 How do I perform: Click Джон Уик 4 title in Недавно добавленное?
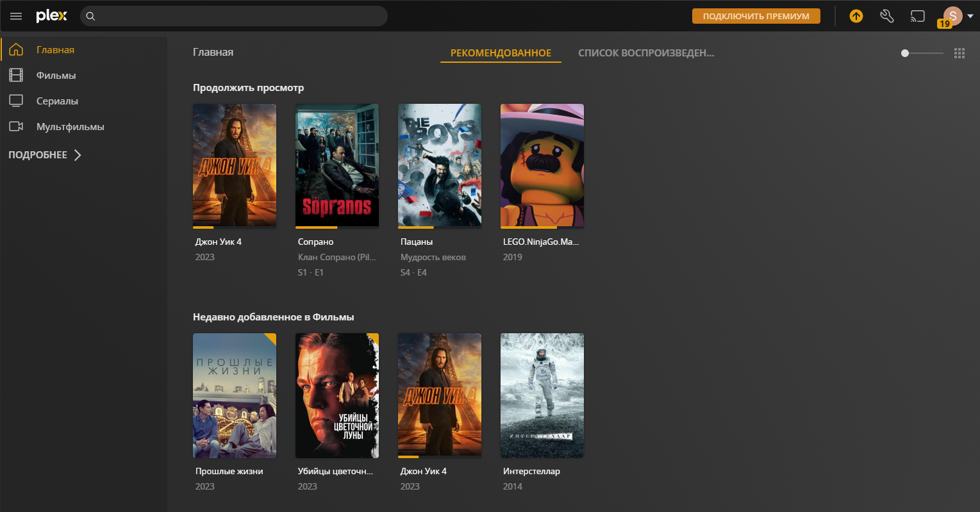pyautogui.click(x=424, y=471)
